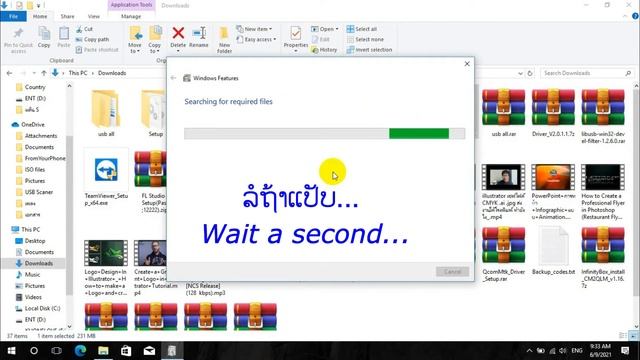Switch to the Share ribbon tab
This screenshot has height=360, width=640.
pos(67,16)
